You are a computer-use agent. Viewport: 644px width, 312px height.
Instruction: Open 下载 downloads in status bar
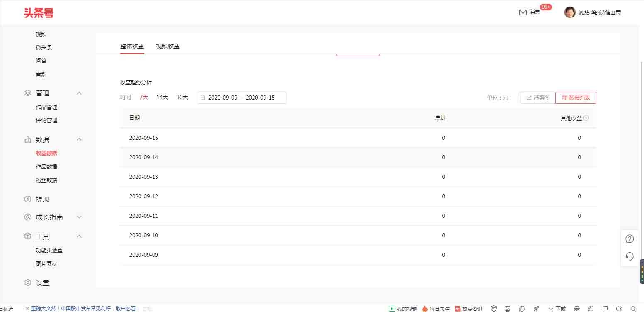point(557,309)
